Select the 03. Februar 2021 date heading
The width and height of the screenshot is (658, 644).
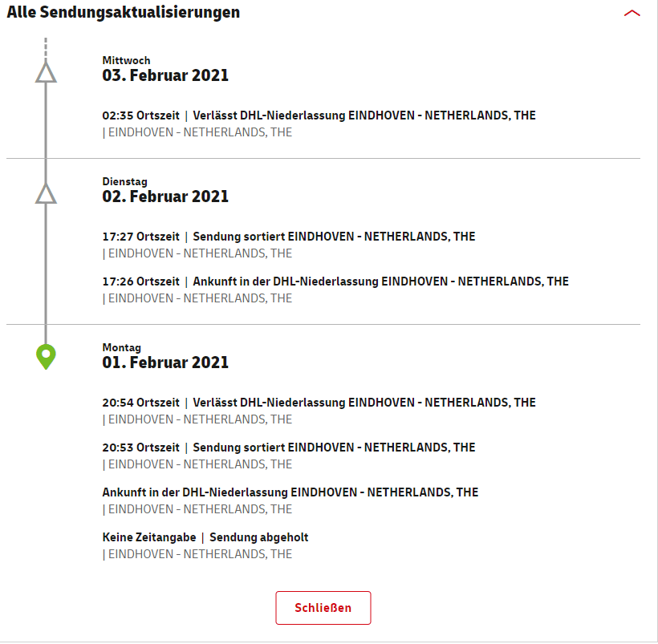pyautogui.click(x=165, y=75)
